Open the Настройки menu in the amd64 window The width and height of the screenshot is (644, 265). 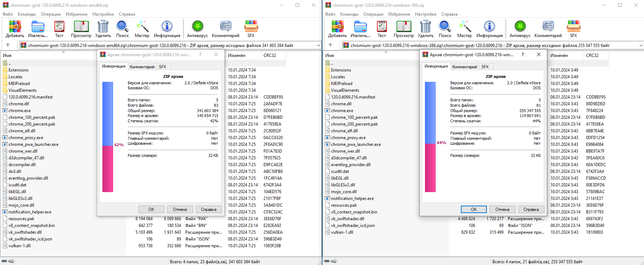tap(103, 14)
